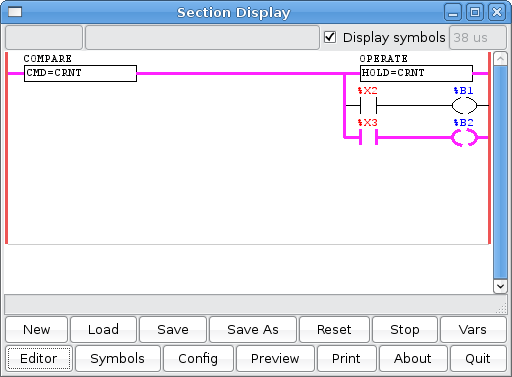
Task: Show the print Preview
Action: pos(275,358)
